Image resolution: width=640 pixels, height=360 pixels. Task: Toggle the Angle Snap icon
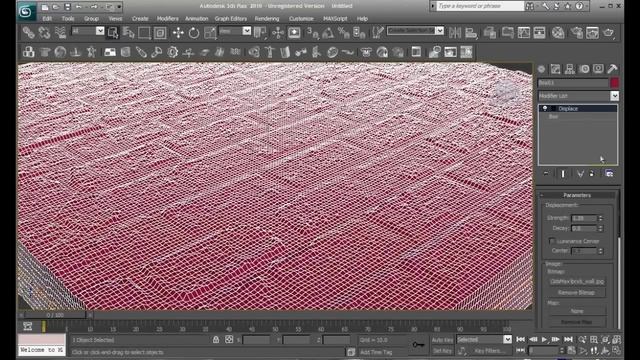point(328,33)
